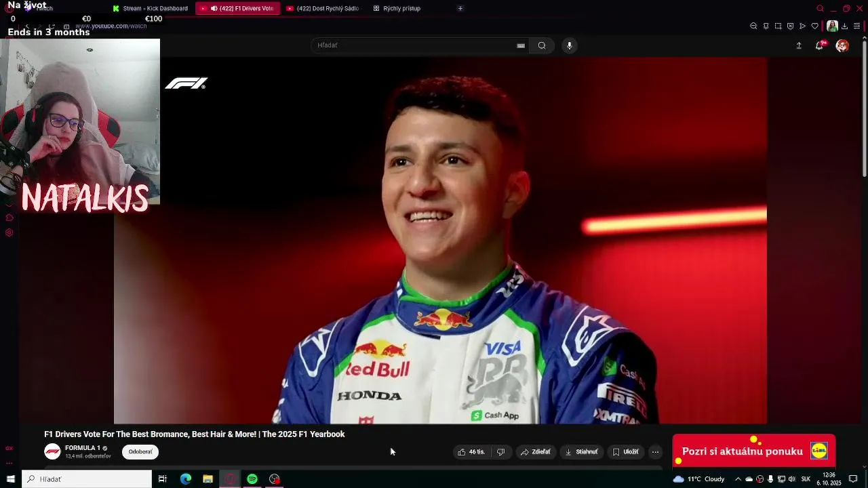Start voice search with microphone icon
Image resolution: width=868 pixels, height=488 pixels.
point(569,45)
